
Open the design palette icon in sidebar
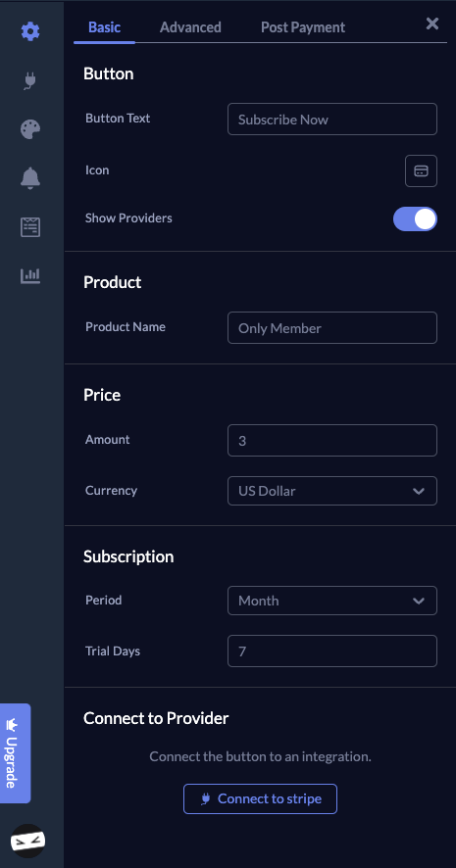coord(30,129)
